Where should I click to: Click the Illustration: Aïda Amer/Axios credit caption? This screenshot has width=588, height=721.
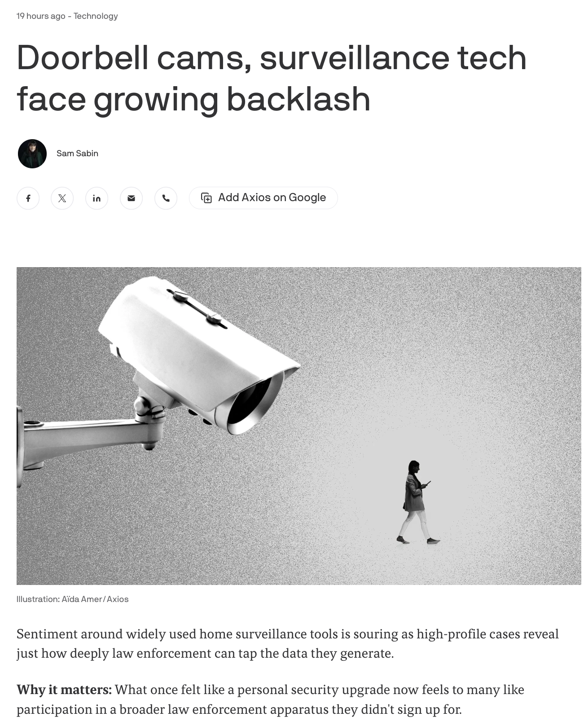73,599
